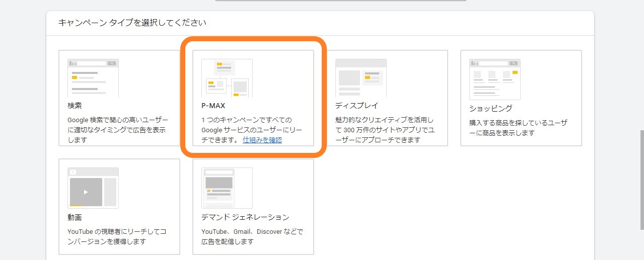
Task: Select the ディスプレイ campaign type card
Action: pyautogui.click(x=387, y=98)
